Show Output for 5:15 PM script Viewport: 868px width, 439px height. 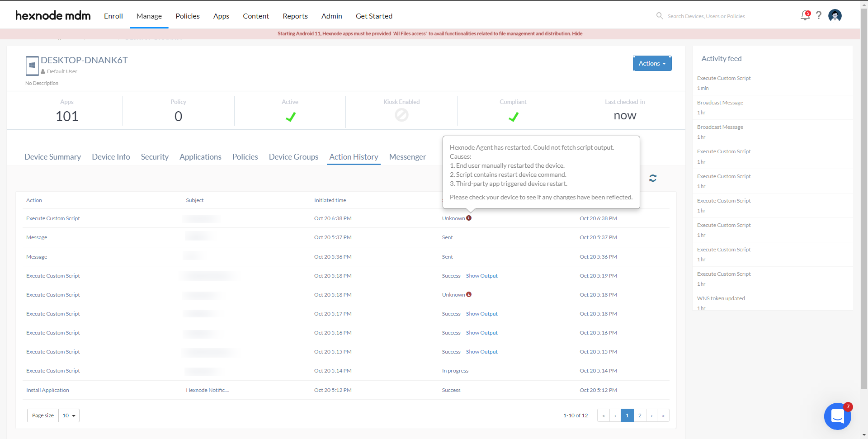(x=481, y=352)
